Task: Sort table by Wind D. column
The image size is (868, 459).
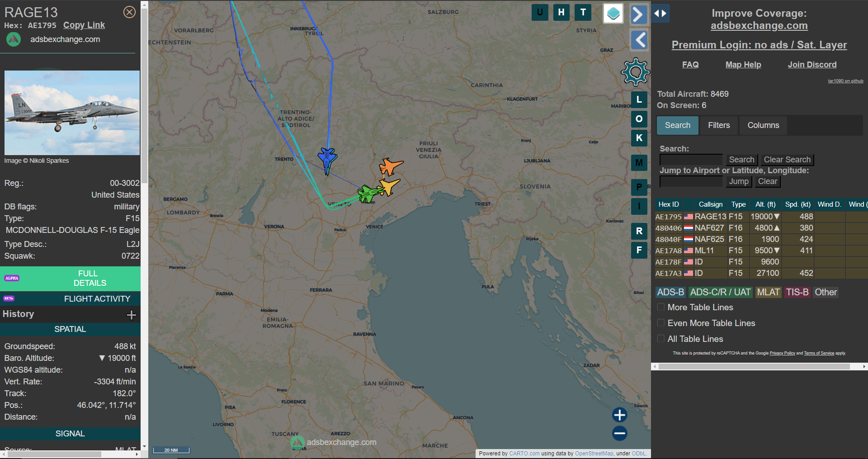Action: click(x=830, y=204)
